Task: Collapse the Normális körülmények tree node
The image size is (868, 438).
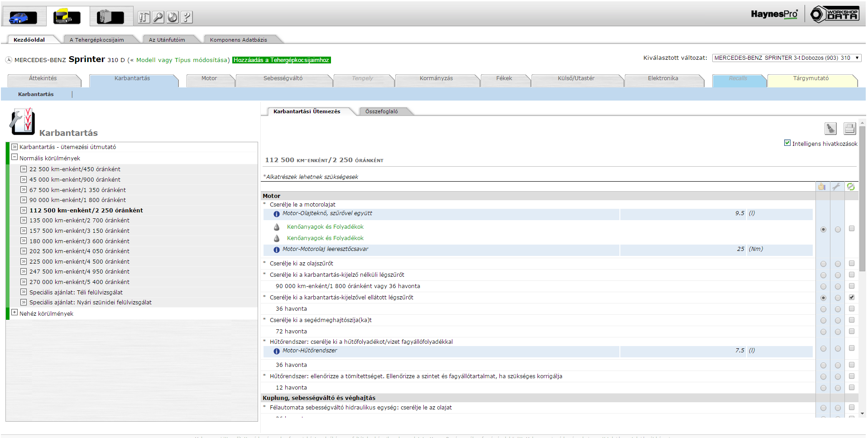Action: click(14, 158)
